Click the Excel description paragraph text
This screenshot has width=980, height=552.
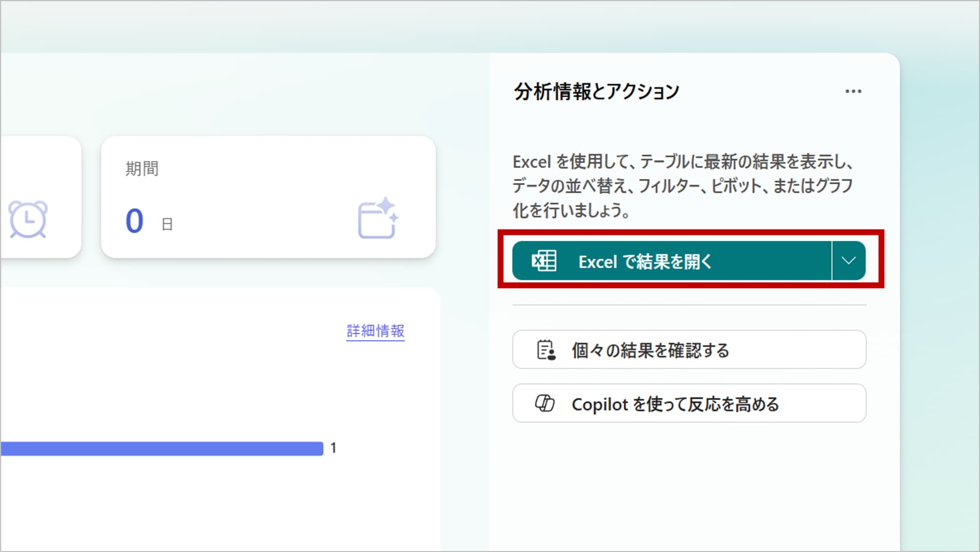[682, 186]
